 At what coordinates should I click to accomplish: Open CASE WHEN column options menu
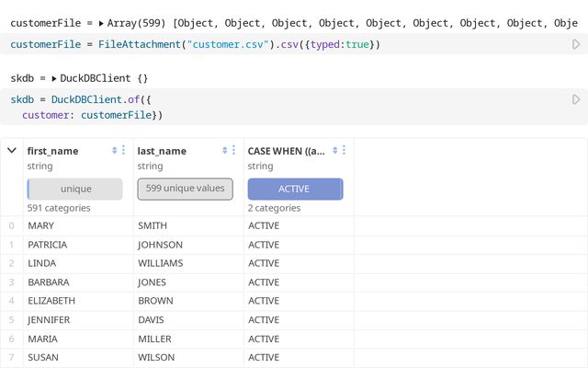(345, 150)
